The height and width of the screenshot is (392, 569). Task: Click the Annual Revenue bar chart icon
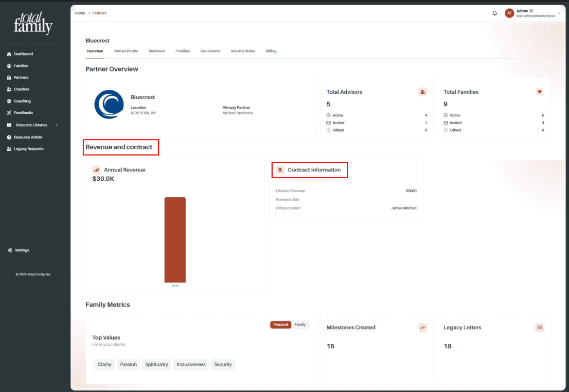[96, 170]
